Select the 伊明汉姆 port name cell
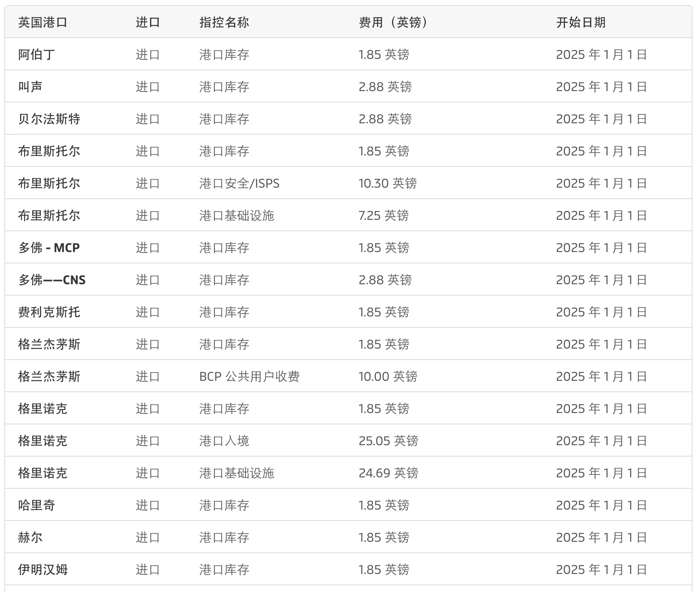This screenshot has width=700, height=592. click(x=43, y=570)
